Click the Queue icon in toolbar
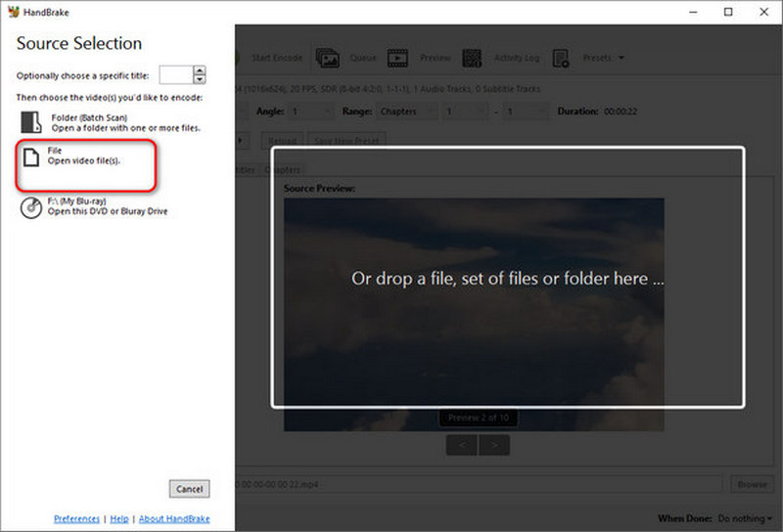This screenshot has height=532, width=783. 328,58
